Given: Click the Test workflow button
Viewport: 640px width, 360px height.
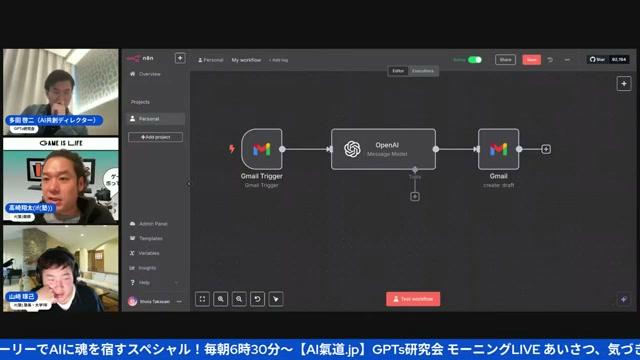Looking at the screenshot, I should coord(413,299).
